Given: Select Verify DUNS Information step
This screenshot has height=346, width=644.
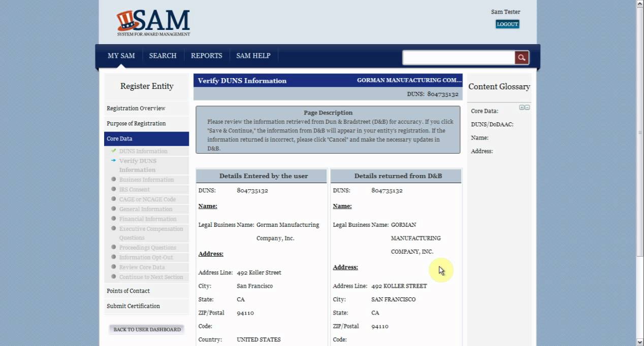Looking at the screenshot, I should point(138,165).
